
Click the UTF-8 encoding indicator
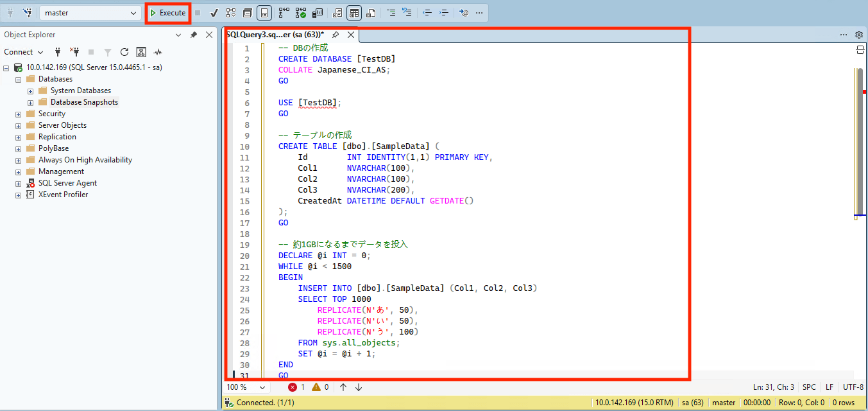(x=853, y=387)
